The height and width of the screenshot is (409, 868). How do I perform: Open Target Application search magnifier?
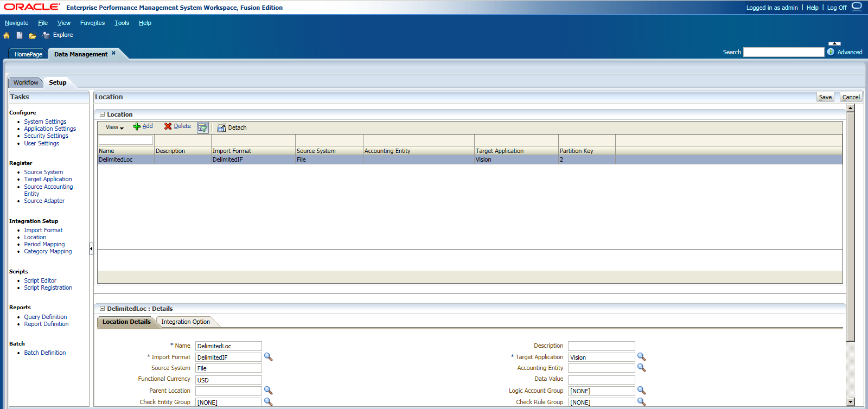(641, 357)
